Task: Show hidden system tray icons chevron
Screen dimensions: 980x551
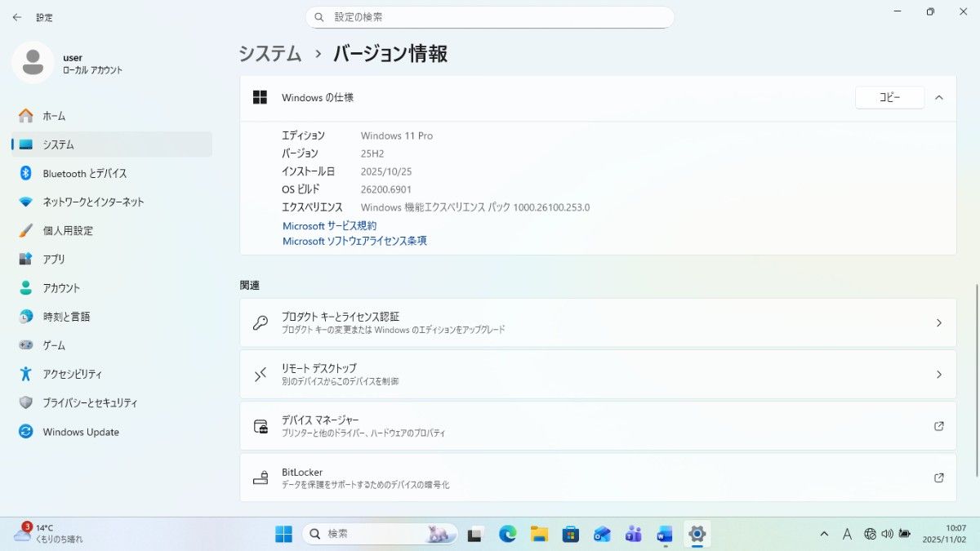Action: tap(825, 534)
